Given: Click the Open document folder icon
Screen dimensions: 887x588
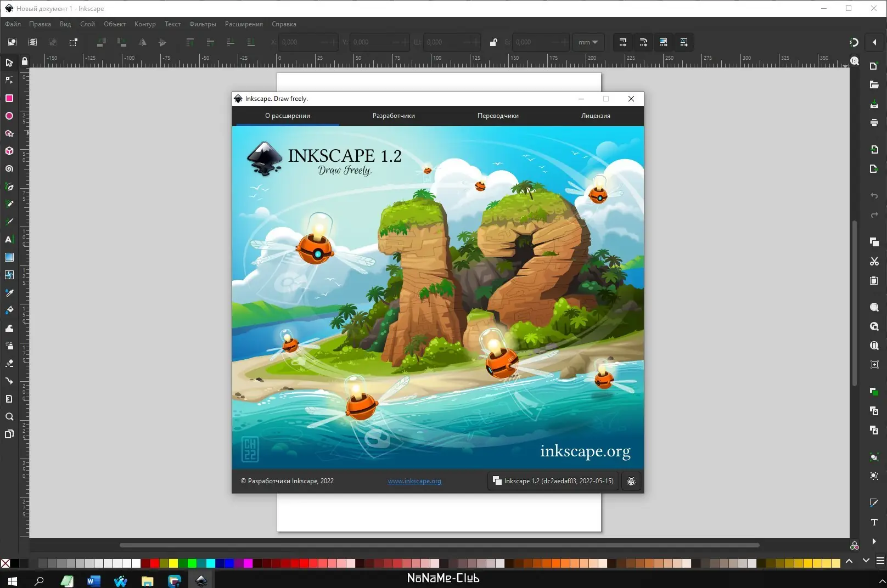Looking at the screenshot, I should point(874,84).
